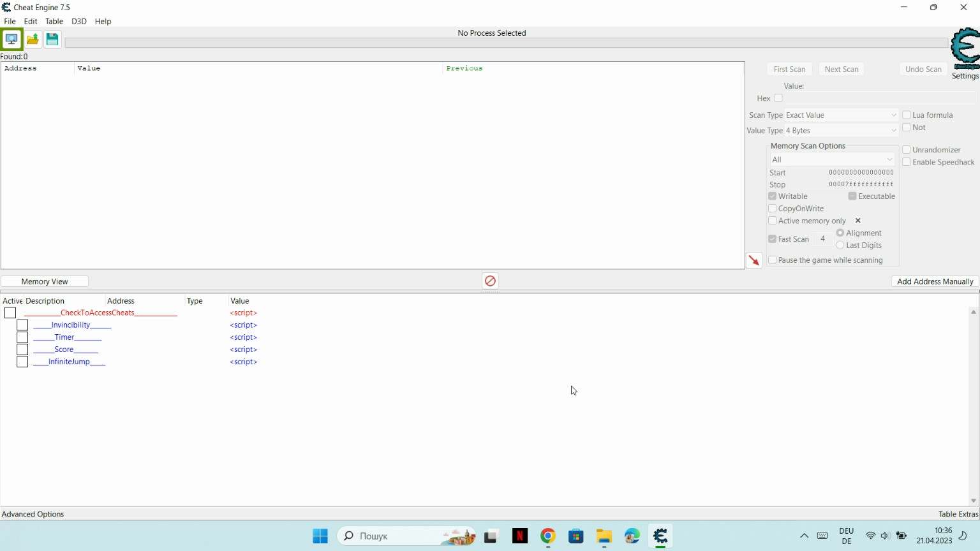This screenshot has height=551, width=980.
Task: Open Netflix from the taskbar
Action: 520,536
